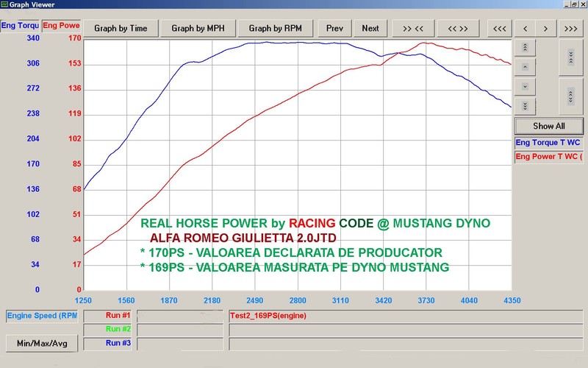This screenshot has width=588, height=368.
Task: Click the 2800 RPM axis value
Action: 298,300
